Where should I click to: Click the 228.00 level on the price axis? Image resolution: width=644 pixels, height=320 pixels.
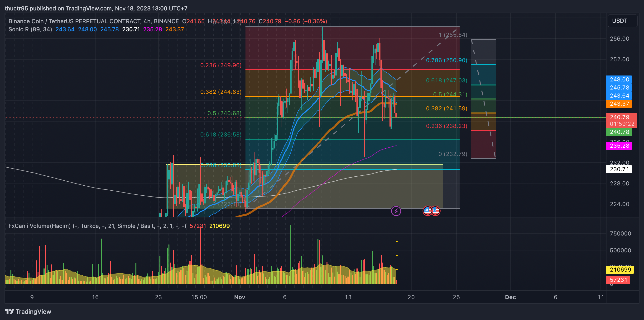[x=620, y=183]
